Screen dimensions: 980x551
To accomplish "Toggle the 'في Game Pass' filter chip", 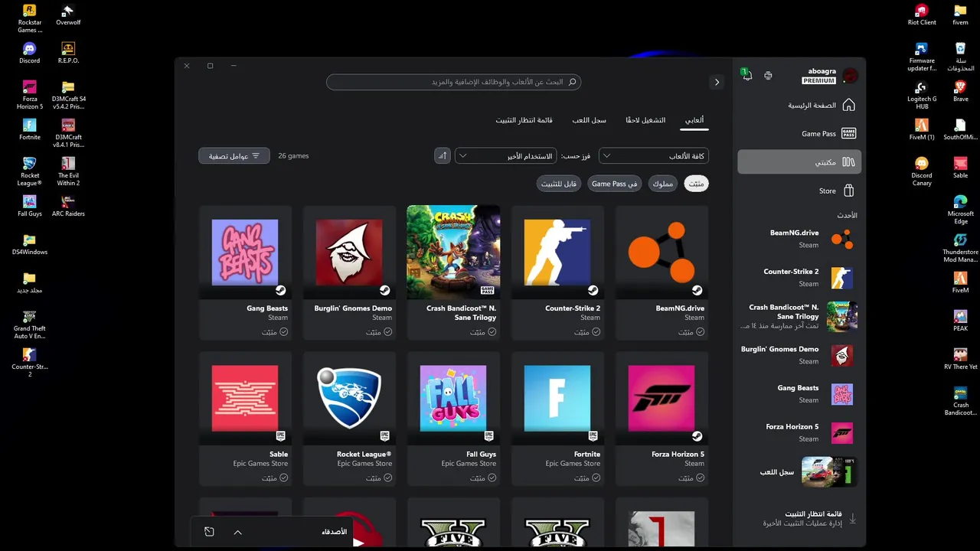I will pos(615,184).
